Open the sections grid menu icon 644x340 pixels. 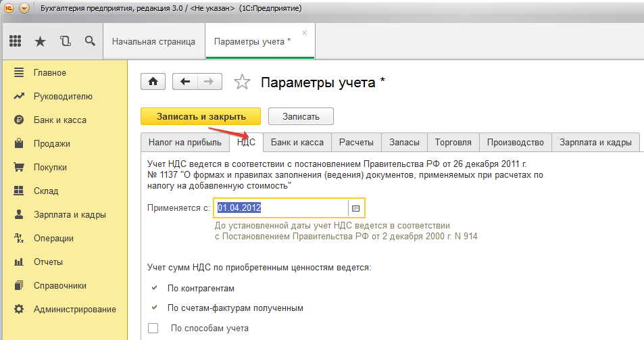click(x=15, y=41)
